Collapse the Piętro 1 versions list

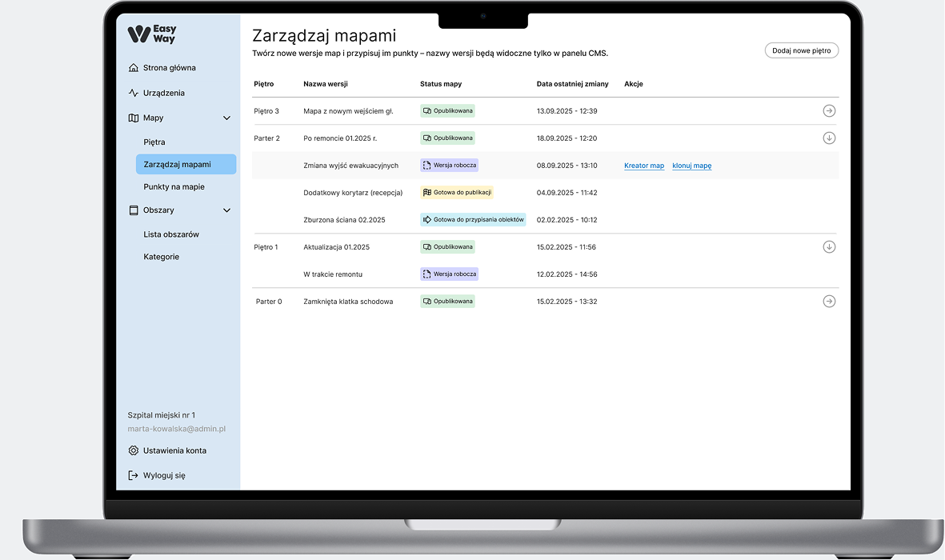tap(829, 247)
